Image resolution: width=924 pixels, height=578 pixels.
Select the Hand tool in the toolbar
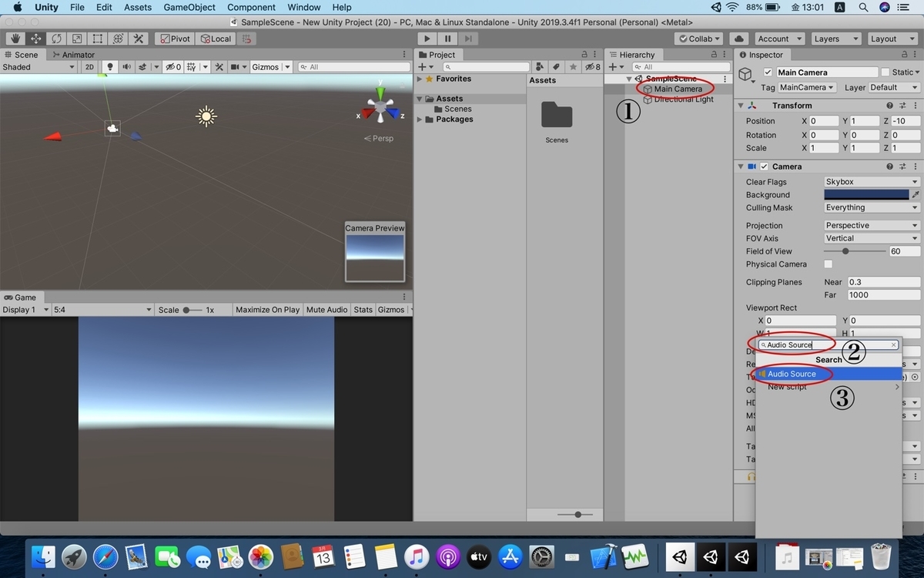(15, 37)
